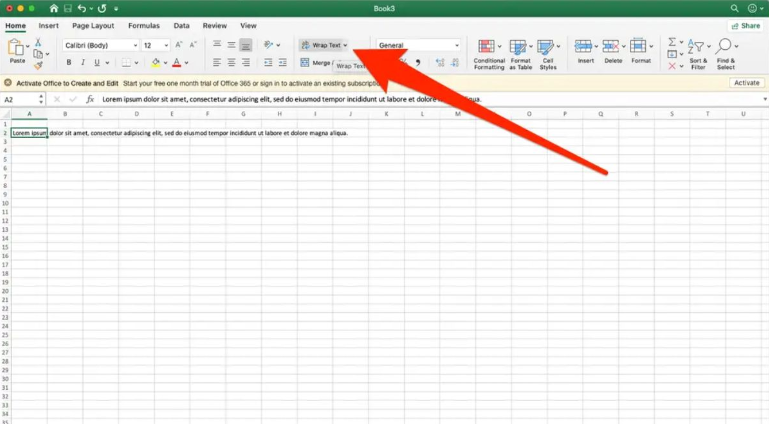Click the Share button
The height and width of the screenshot is (424, 769).
[x=745, y=25]
